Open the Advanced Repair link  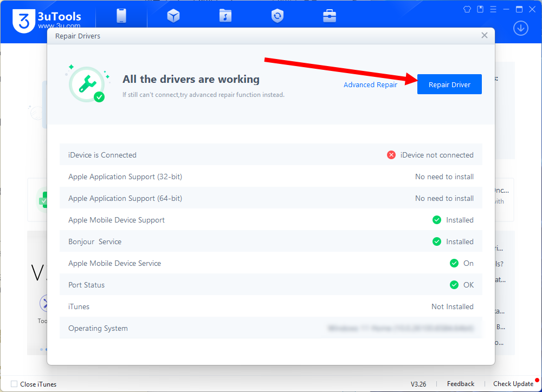click(x=370, y=84)
